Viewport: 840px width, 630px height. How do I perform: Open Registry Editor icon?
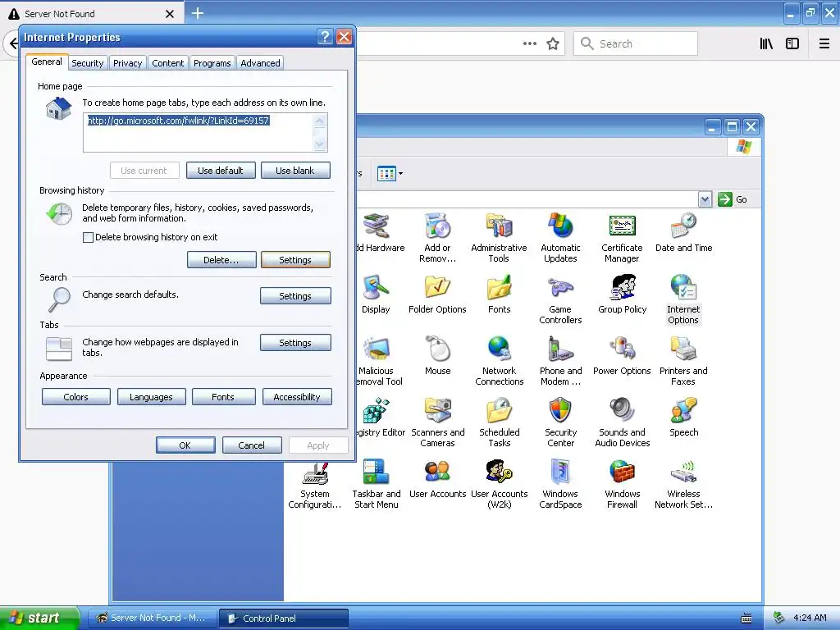(x=381, y=418)
